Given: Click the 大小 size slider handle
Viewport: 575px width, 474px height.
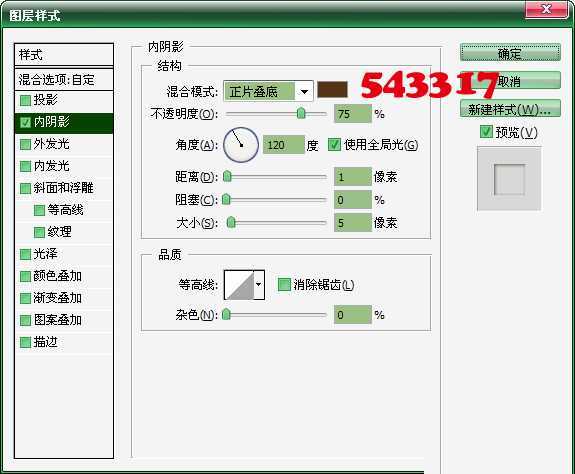Looking at the screenshot, I should (231, 222).
